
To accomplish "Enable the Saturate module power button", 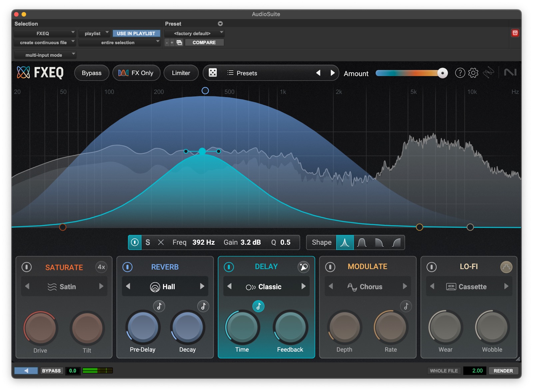I will (27, 267).
